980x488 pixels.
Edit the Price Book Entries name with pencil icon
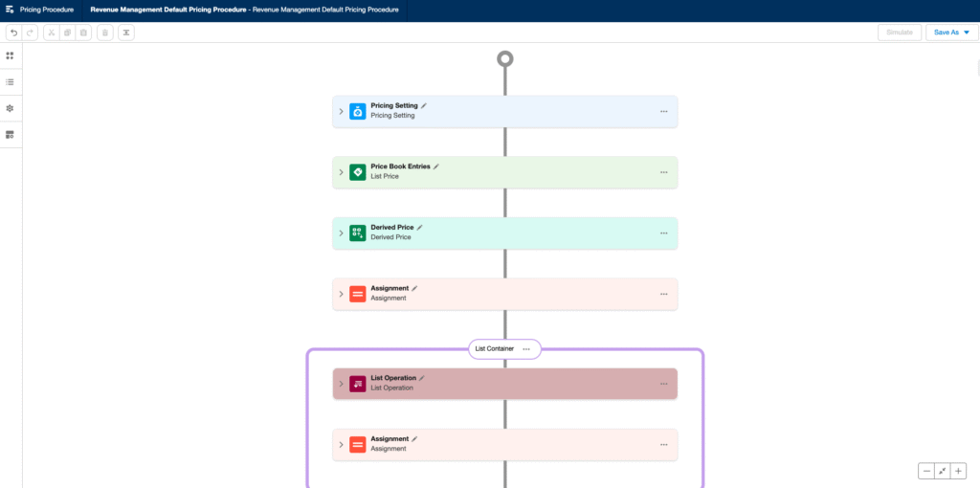436,166
